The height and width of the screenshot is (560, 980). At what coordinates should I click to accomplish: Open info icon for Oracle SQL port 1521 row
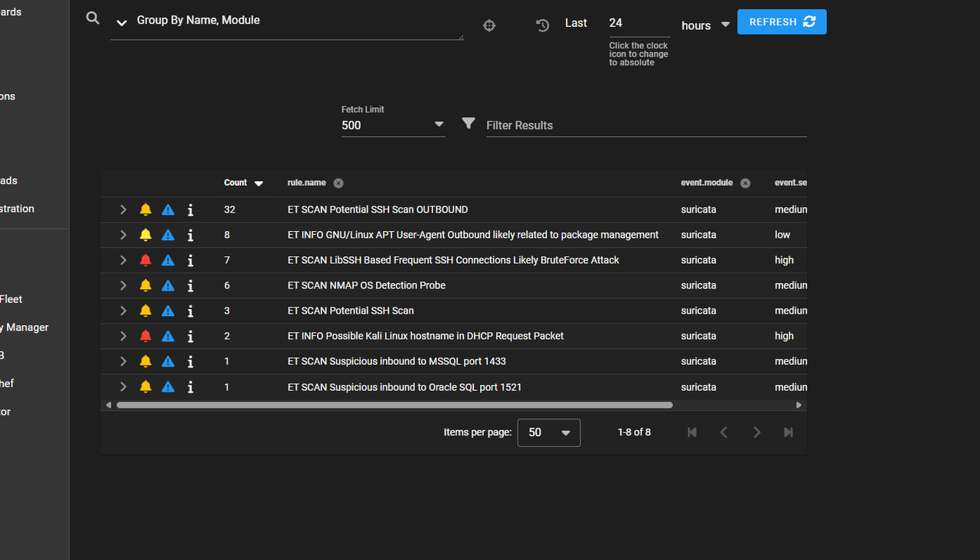coord(191,387)
